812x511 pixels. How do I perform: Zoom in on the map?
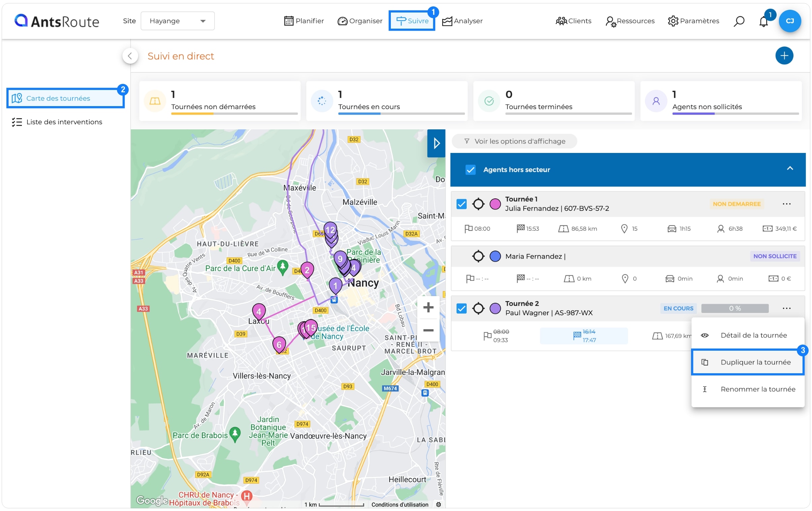pyautogui.click(x=428, y=308)
